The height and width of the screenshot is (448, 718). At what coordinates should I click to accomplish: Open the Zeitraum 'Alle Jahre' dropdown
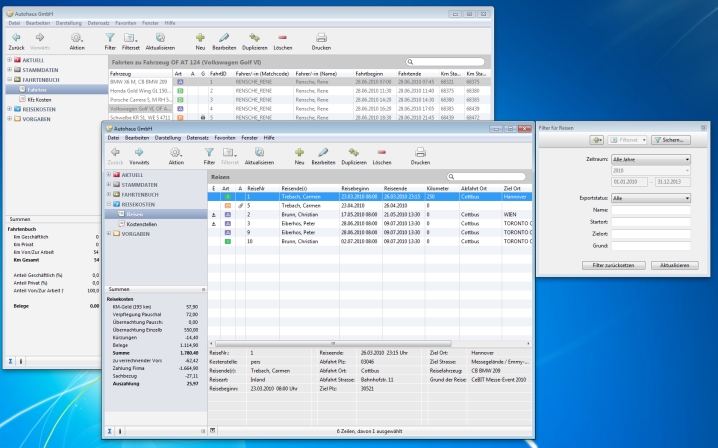[x=650, y=159]
